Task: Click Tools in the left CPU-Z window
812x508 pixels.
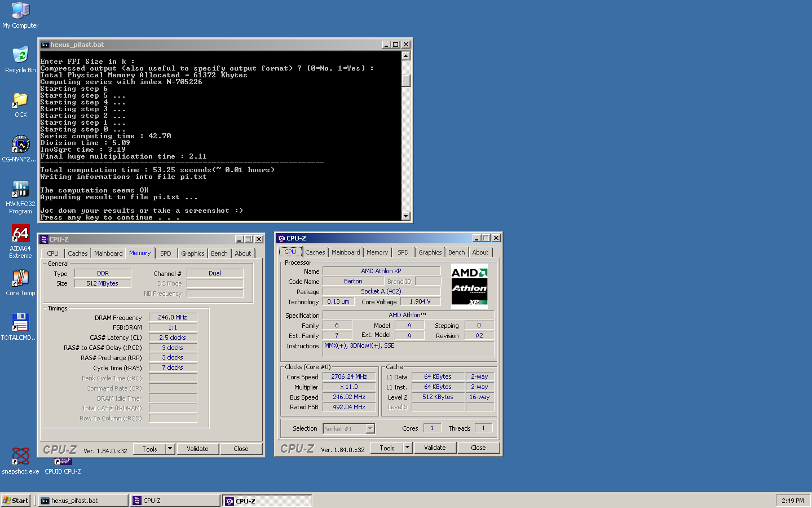Action: click(x=149, y=449)
